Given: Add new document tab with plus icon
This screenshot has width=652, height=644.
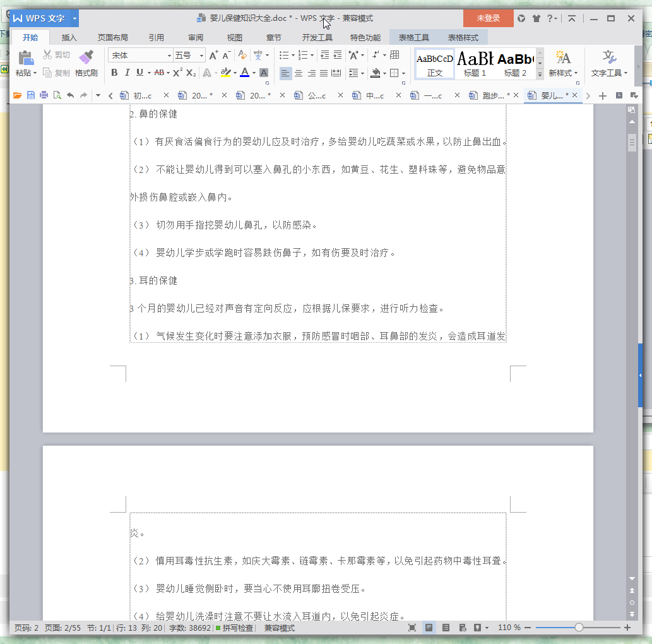Looking at the screenshot, I should tap(603, 96).
